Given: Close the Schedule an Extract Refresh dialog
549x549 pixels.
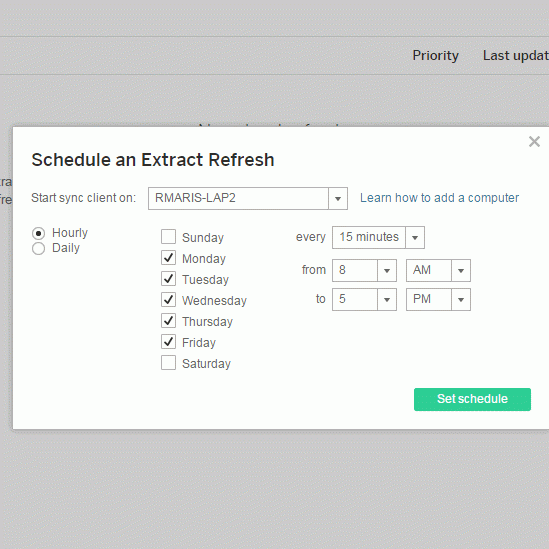Looking at the screenshot, I should tap(534, 141).
